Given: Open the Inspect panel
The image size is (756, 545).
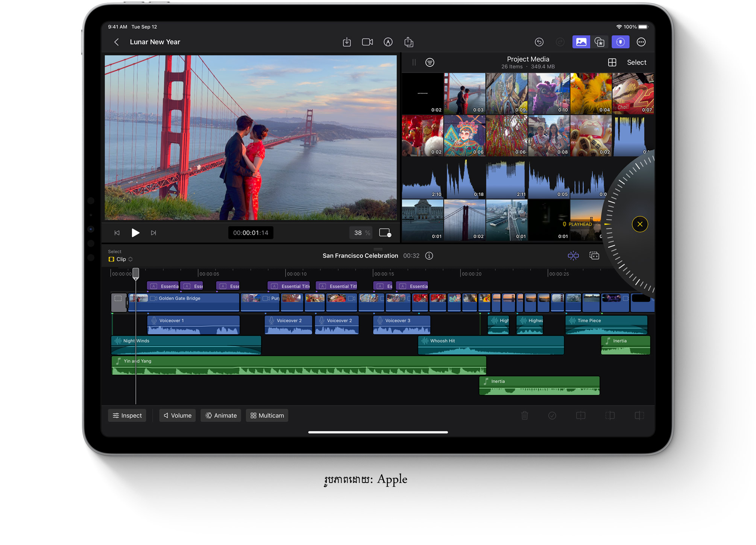Looking at the screenshot, I should (127, 416).
